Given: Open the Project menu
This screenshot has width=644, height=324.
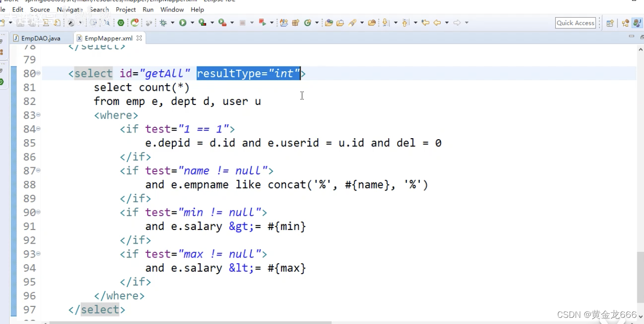Looking at the screenshot, I should (126, 10).
